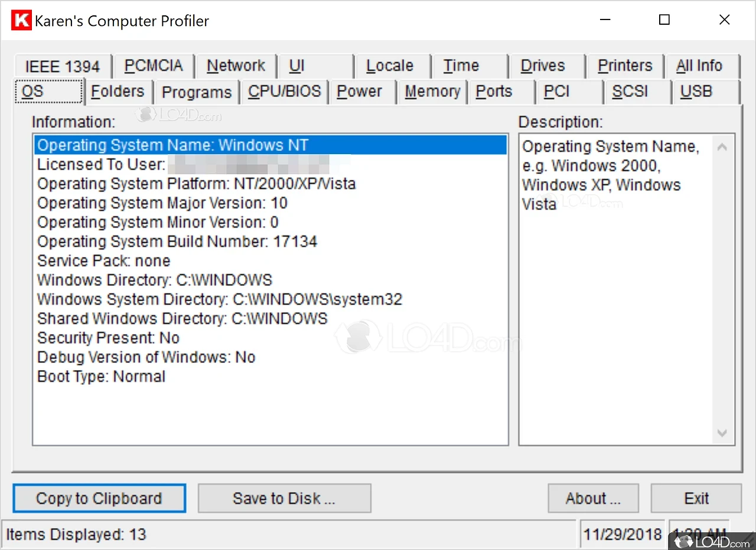Select the 'Service Pack: none' row
Screen dimensions: 756x550
tap(271, 261)
